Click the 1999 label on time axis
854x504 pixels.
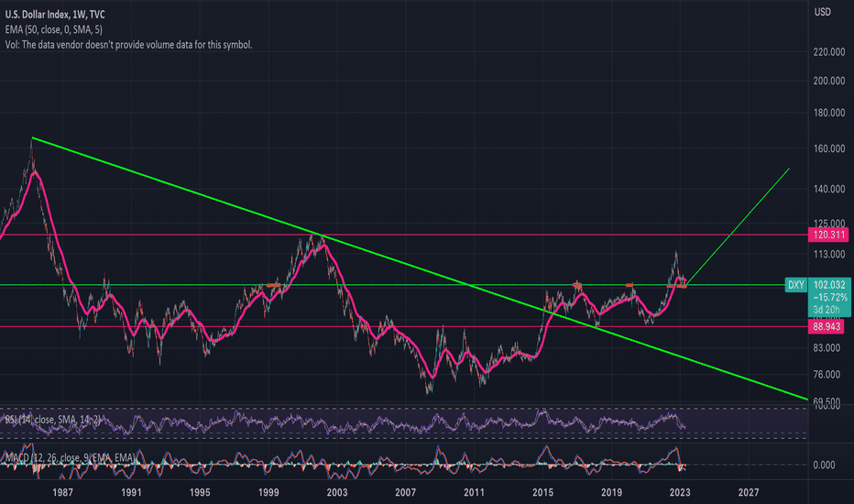pos(268,493)
